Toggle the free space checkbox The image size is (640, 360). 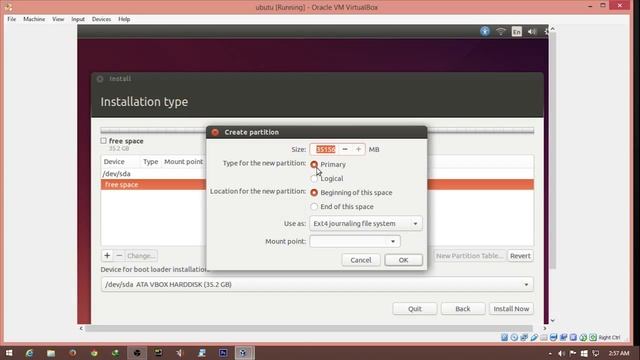point(104,140)
